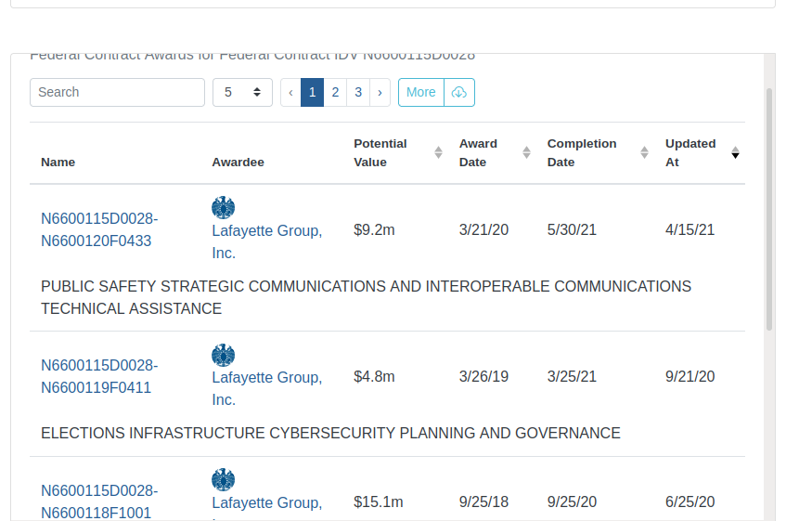Click the Lafayette Group seal icon in $9.2m row
Screen dimensions: 812x521
point(224,207)
